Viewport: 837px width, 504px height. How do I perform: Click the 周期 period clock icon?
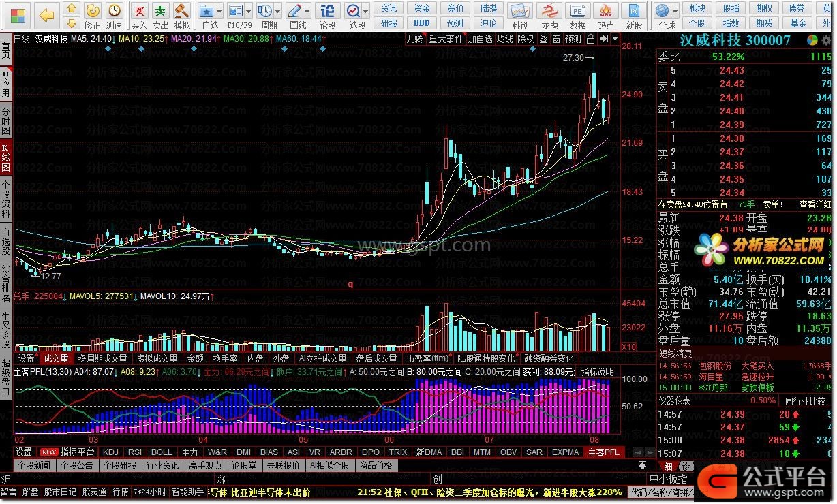pos(265,11)
